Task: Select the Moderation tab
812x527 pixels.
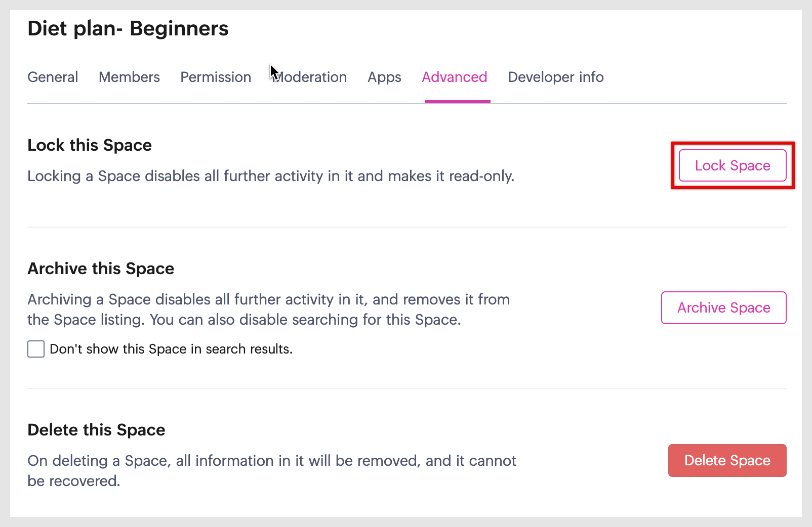Action: point(310,77)
